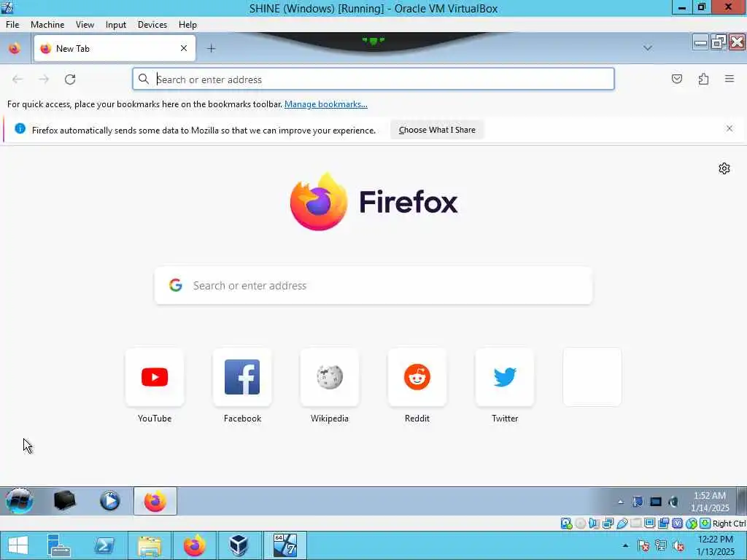The image size is (747, 560).
Task: Click VirtualBox keyboard capture arrow indicator
Action: click(705, 524)
